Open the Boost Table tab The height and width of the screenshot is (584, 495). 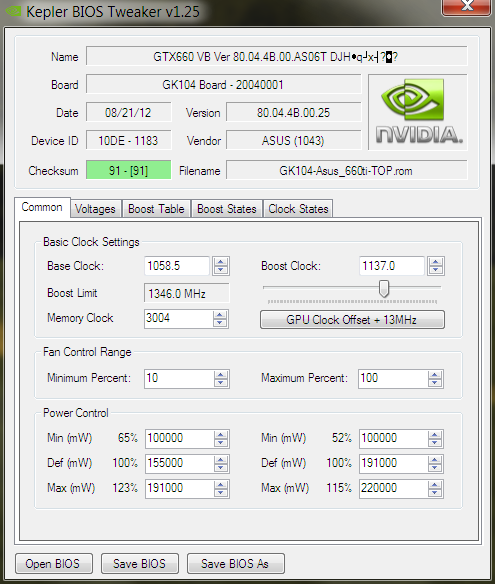pyautogui.click(x=156, y=209)
